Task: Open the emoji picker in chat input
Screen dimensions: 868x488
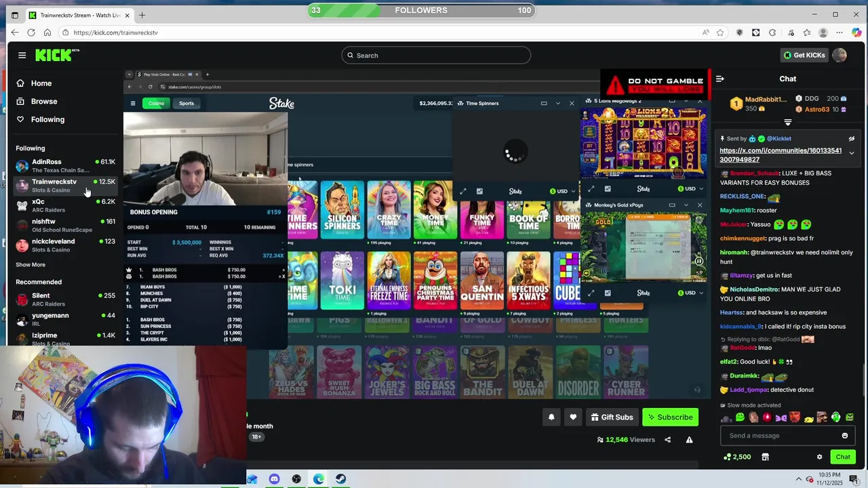Action: click(845, 436)
